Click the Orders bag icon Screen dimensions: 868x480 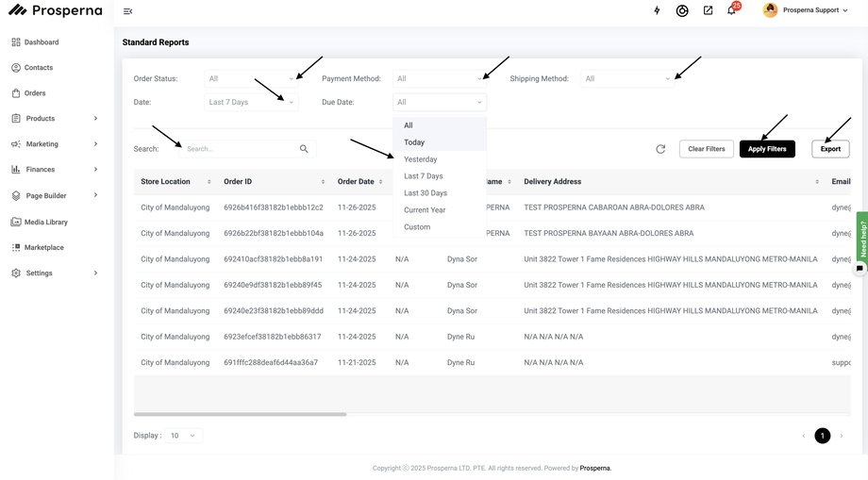point(16,93)
